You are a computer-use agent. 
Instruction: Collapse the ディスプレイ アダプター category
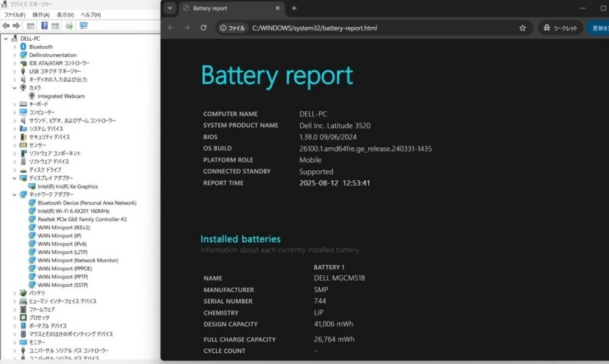coord(15,178)
